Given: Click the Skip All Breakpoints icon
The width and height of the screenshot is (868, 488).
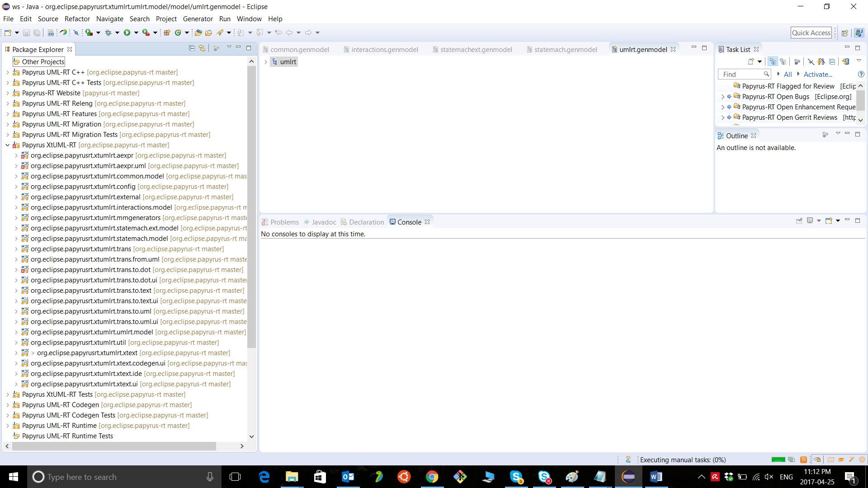Looking at the screenshot, I should 76,33.
